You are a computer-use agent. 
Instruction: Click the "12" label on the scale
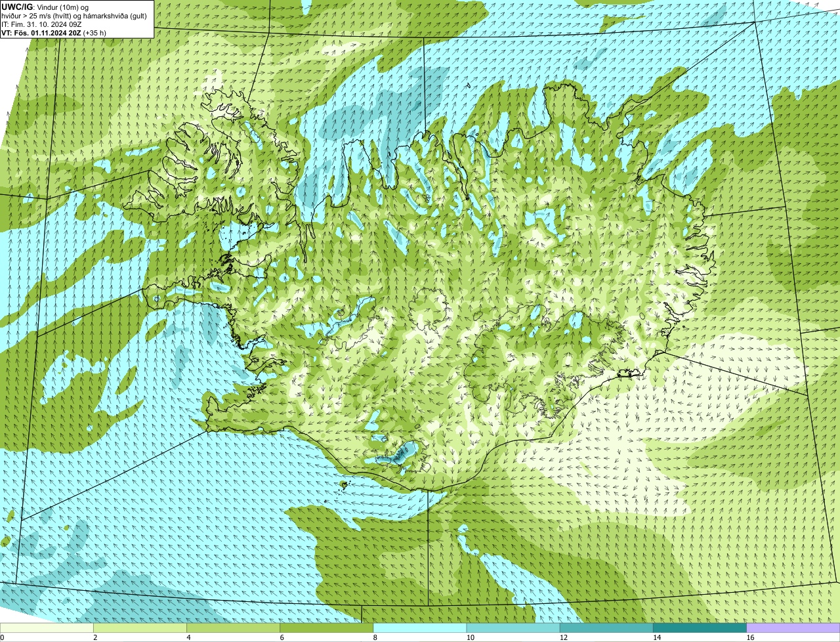pos(564,637)
